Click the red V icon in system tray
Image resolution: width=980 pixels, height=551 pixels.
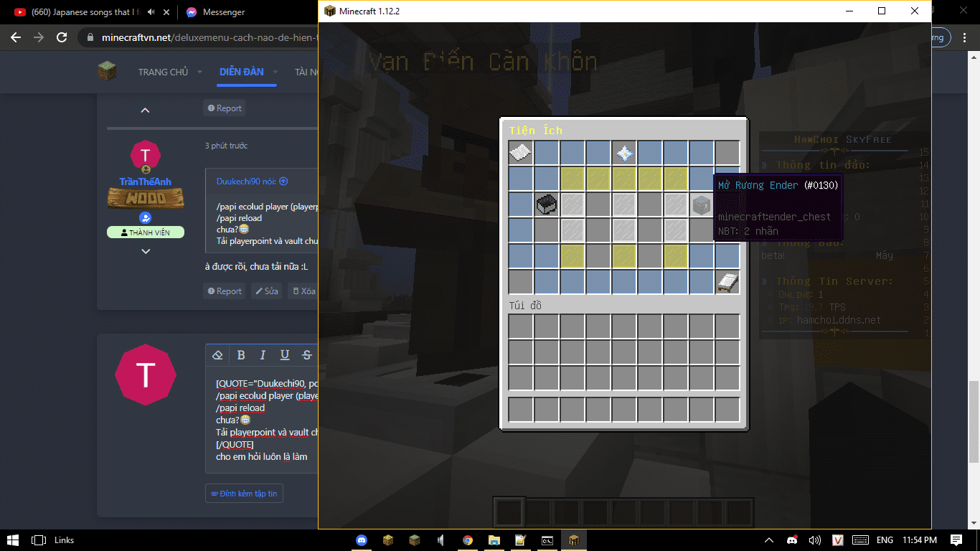[838, 540]
